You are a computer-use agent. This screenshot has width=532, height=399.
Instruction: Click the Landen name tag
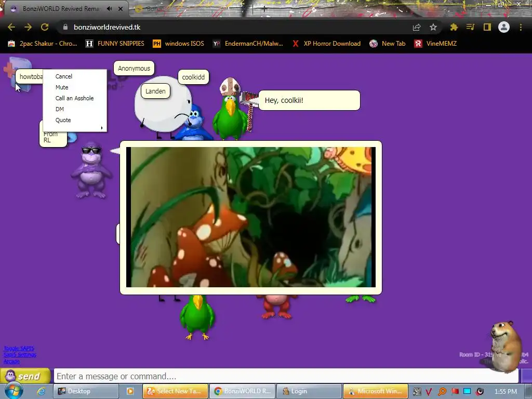(x=155, y=91)
